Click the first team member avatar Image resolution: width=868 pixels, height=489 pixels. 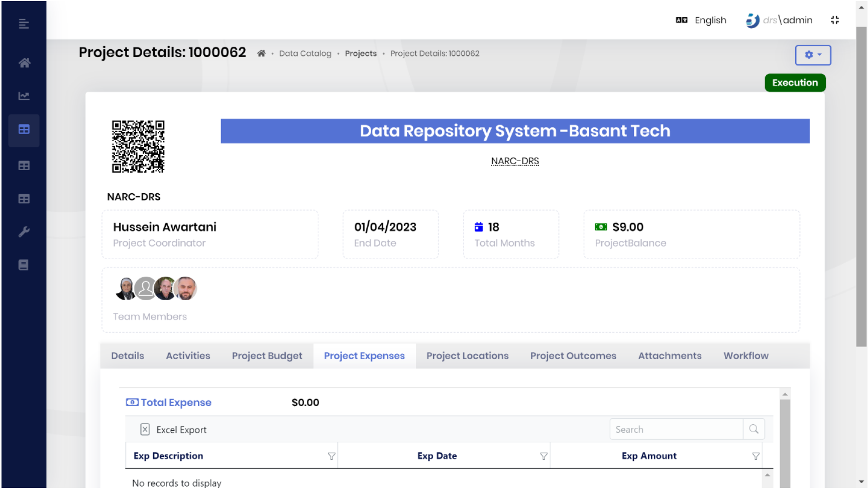126,289
